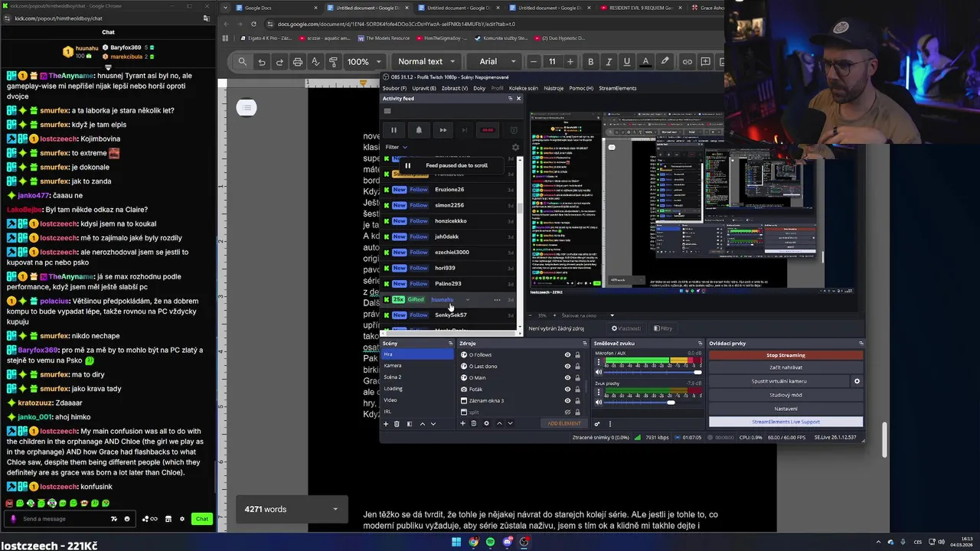Screen dimensions: 980x551
Task: Open the Activity feed hamburger menu
Action: click(x=387, y=110)
